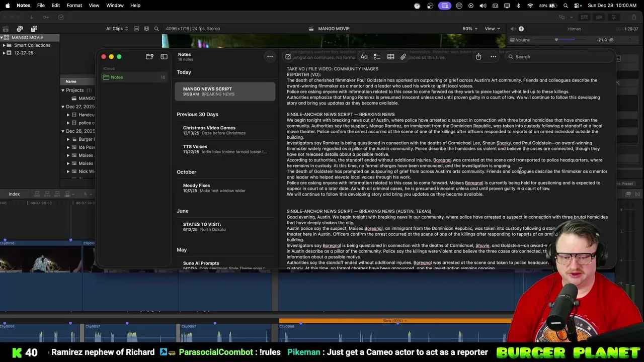Open the Format menu
The image size is (644, 362).
coord(74,6)
